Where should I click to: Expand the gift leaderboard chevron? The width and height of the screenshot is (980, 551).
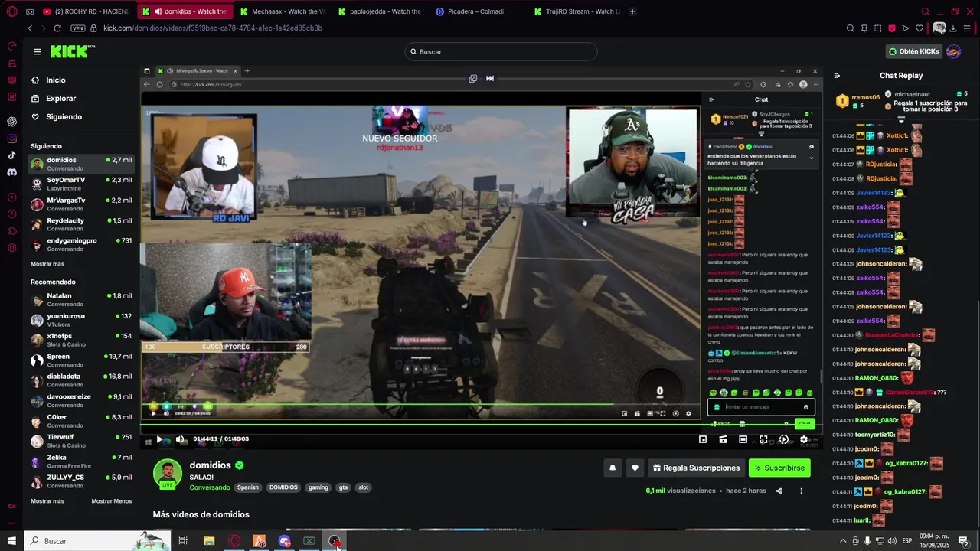(x=901, y=120)
